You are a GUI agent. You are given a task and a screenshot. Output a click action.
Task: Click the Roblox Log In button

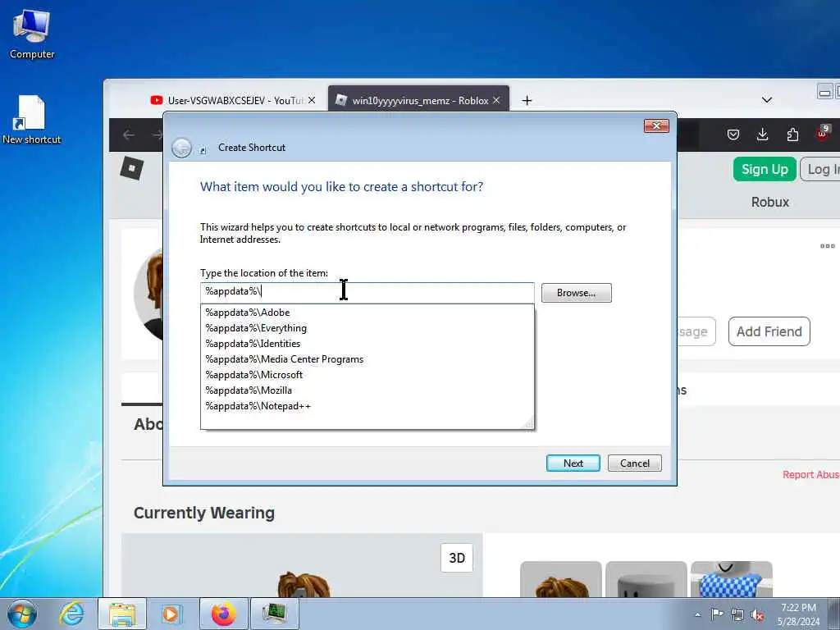(820, 169)
